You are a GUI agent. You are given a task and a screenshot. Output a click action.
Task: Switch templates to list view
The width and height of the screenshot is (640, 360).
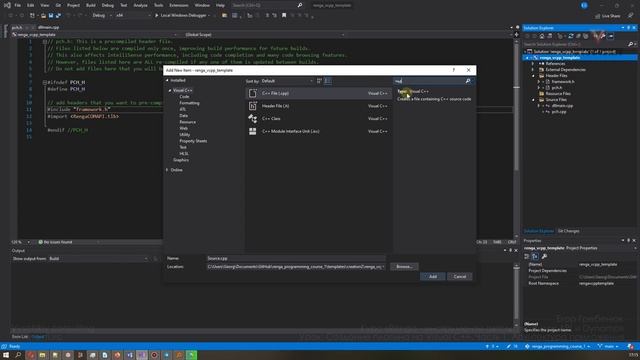point(327,81)
